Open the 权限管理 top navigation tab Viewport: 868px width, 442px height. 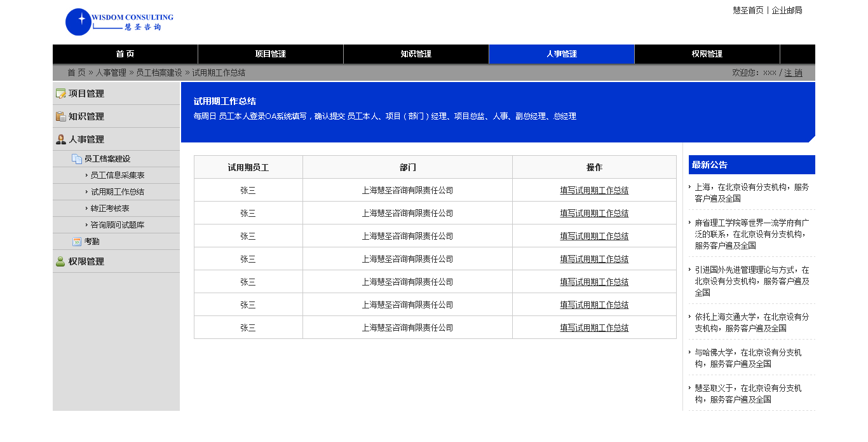[x=707, y=54]
